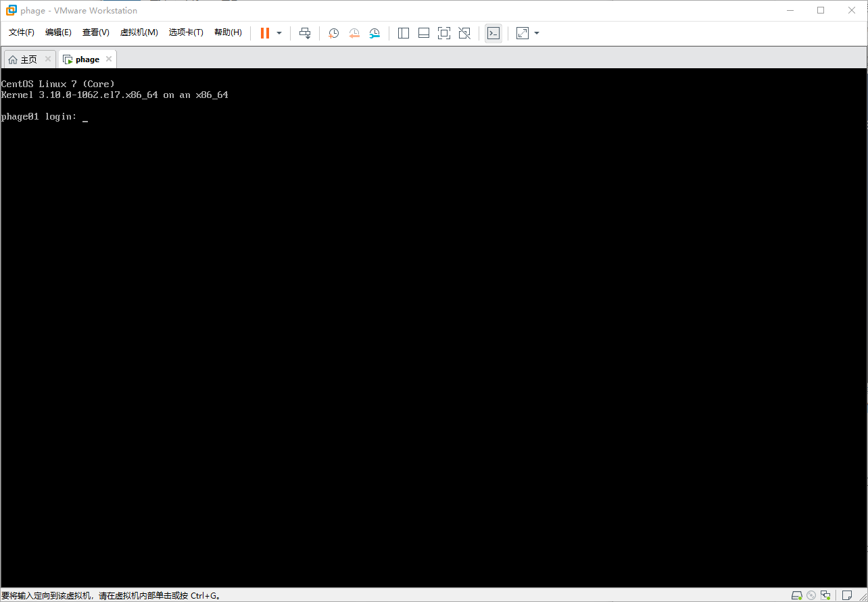Click the status bar Ctrl+G hint text
868x602 pixels.
[x=111, y=596]
